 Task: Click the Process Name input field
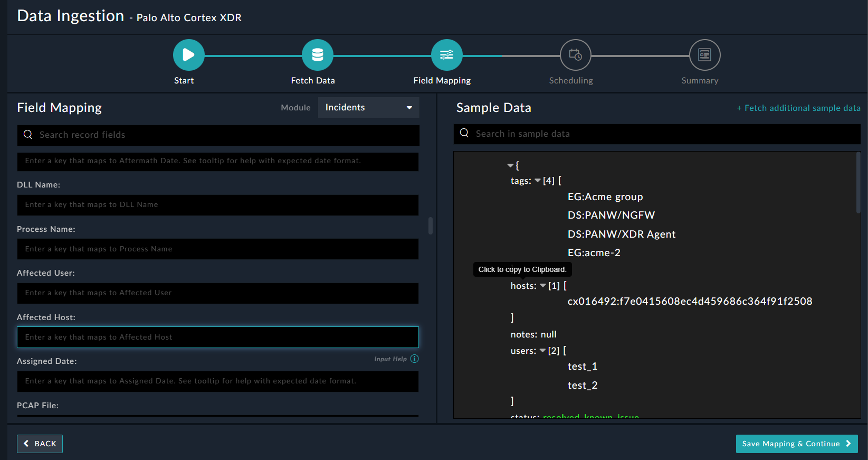pyautogui.click(x=217, y=249)
